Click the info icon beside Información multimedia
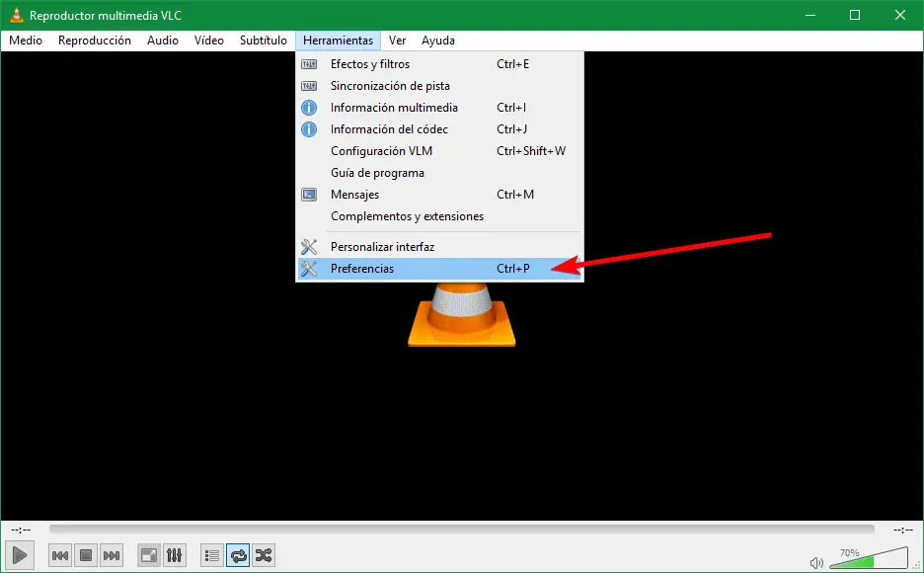 click(x=309, y=108)
